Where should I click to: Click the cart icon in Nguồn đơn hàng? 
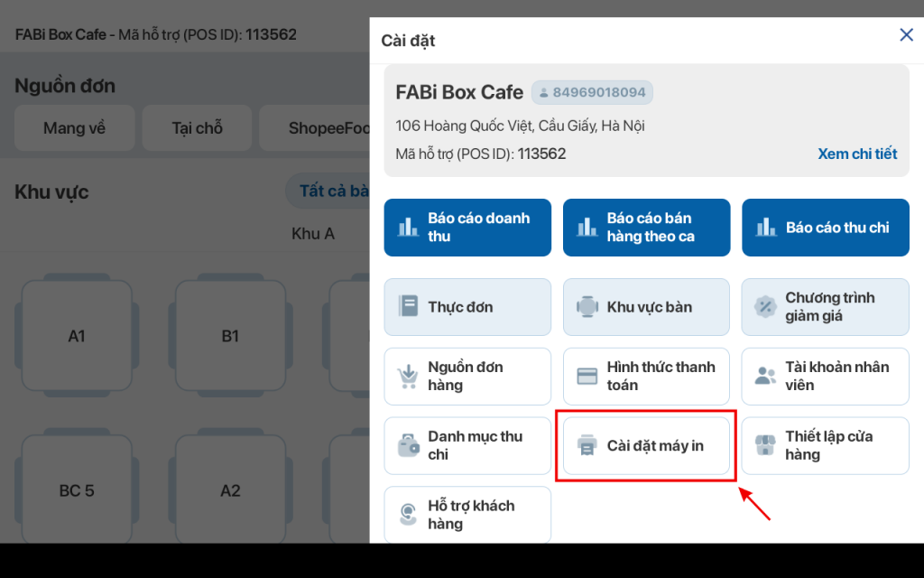coord(408,376)
